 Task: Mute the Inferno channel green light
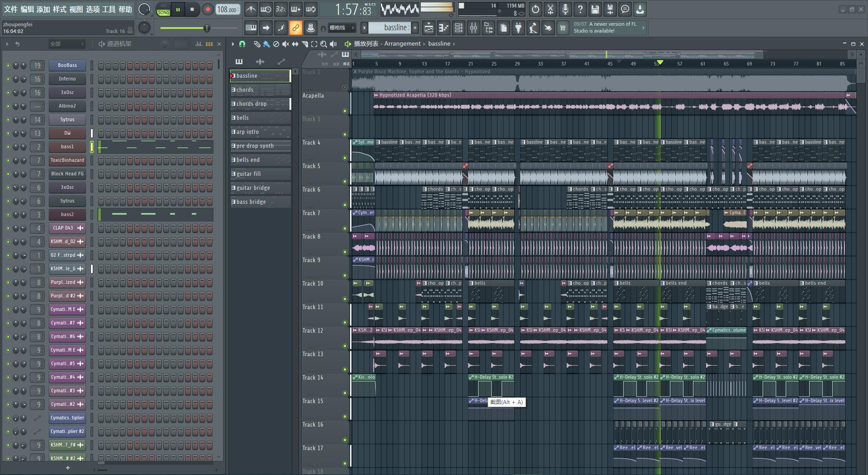(8, 79)
